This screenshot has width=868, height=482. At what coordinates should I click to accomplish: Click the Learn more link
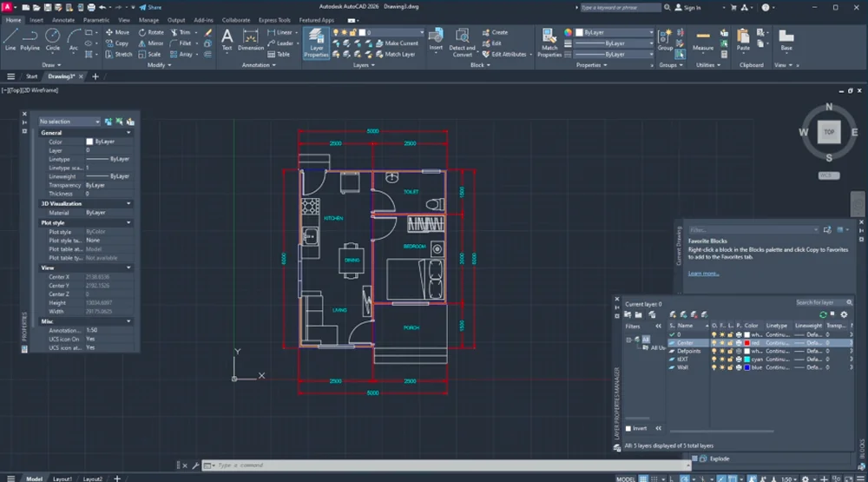(703, 274)
